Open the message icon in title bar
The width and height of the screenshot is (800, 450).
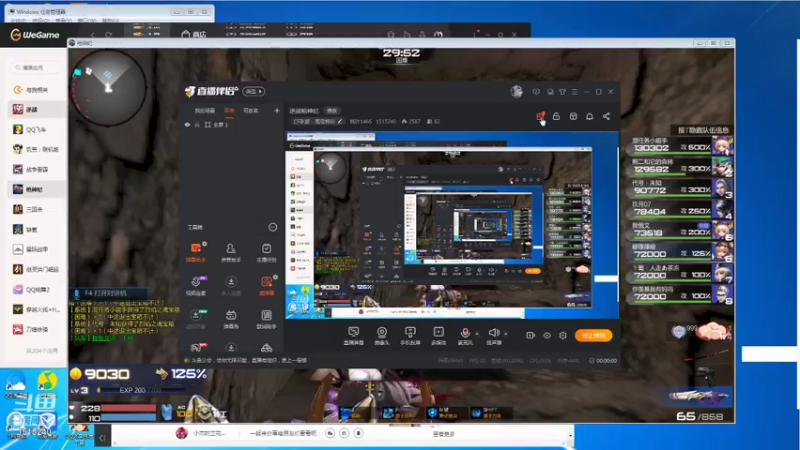[536, 92]
